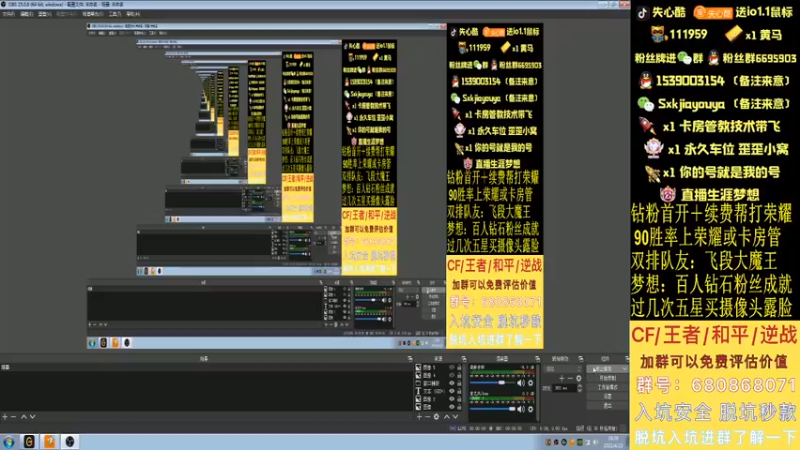Open the OBS icon in Windows taskbar
Screen dimensions: 800x450
pos(70,441)
